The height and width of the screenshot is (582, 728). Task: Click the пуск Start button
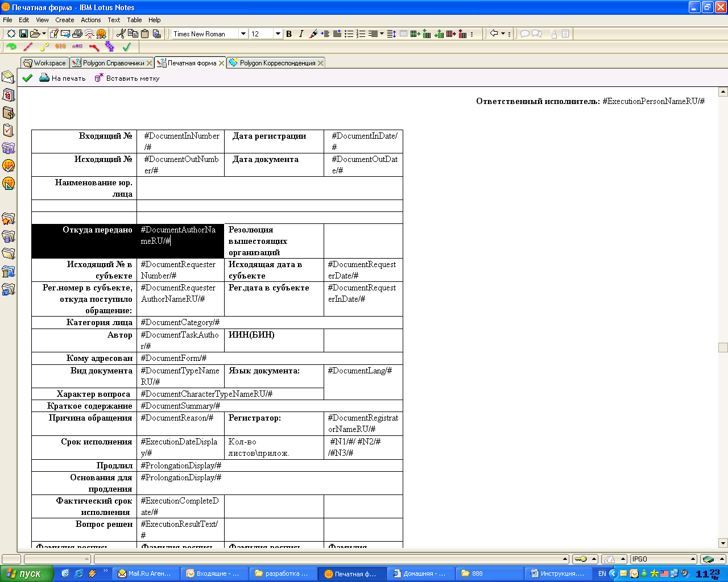[27, 573]
